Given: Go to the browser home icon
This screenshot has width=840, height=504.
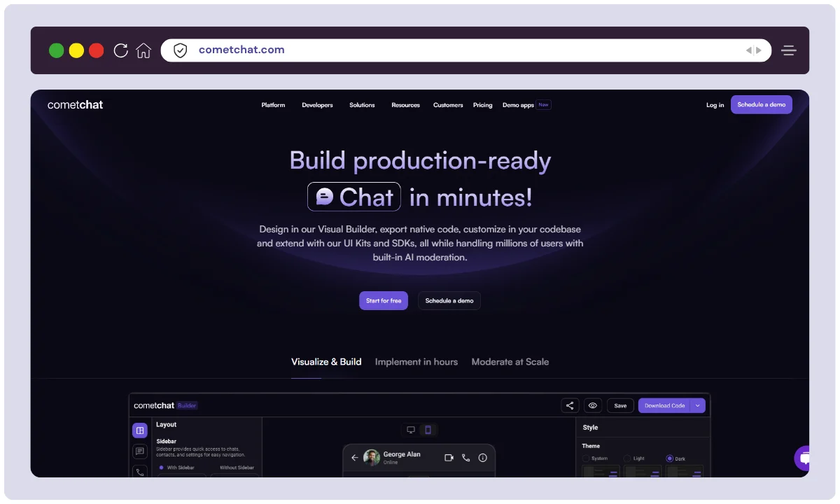Looking at the screenshot, I should pyautogui.click(x=143, y=50).
